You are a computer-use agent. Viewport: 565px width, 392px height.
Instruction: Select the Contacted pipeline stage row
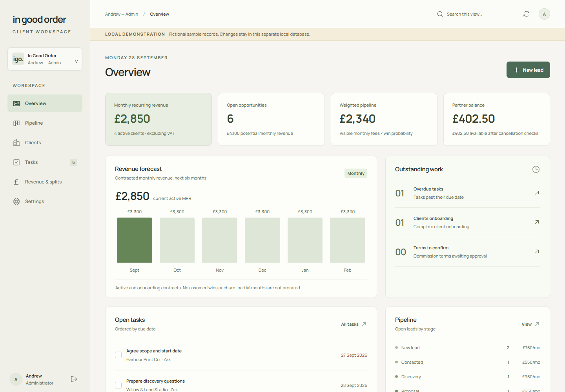(468, 362)
